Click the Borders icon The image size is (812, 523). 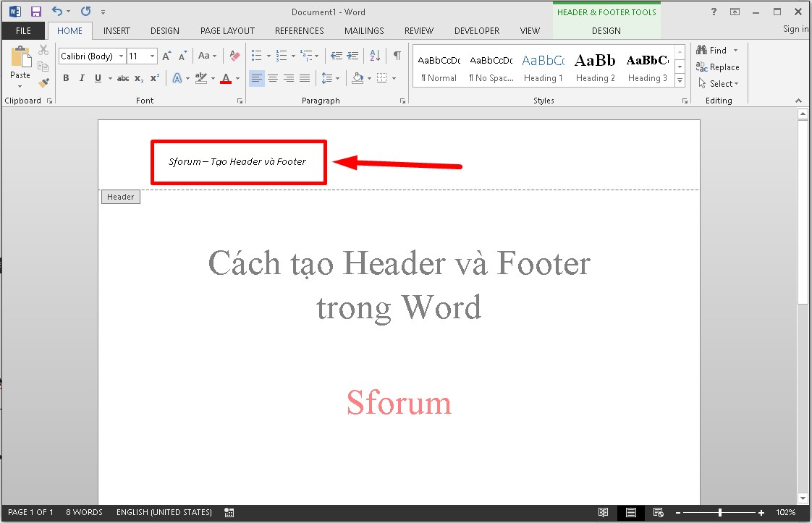pos(381,78)
